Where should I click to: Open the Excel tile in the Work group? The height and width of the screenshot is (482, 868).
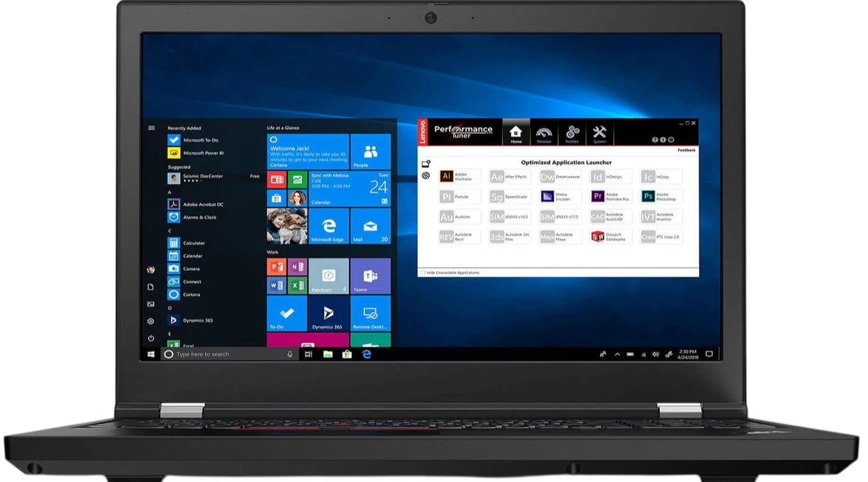point(297,285)
